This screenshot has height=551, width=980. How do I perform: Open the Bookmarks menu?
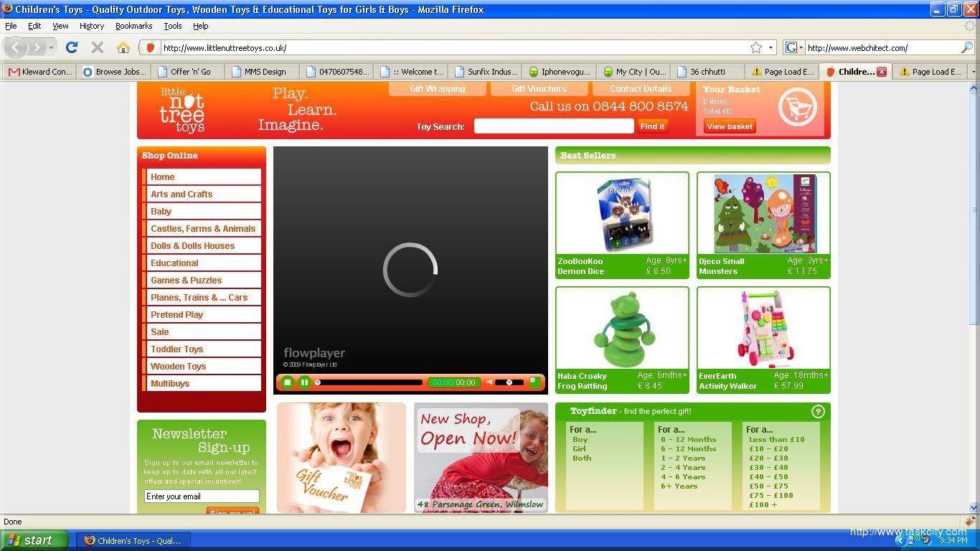[133, 26]
